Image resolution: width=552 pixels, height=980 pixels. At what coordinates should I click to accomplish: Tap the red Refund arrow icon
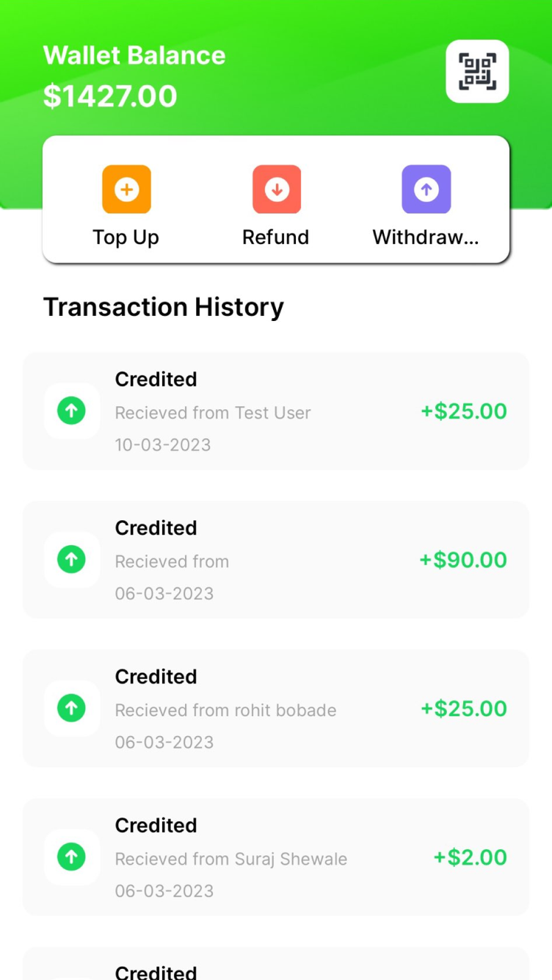point(277,190)
